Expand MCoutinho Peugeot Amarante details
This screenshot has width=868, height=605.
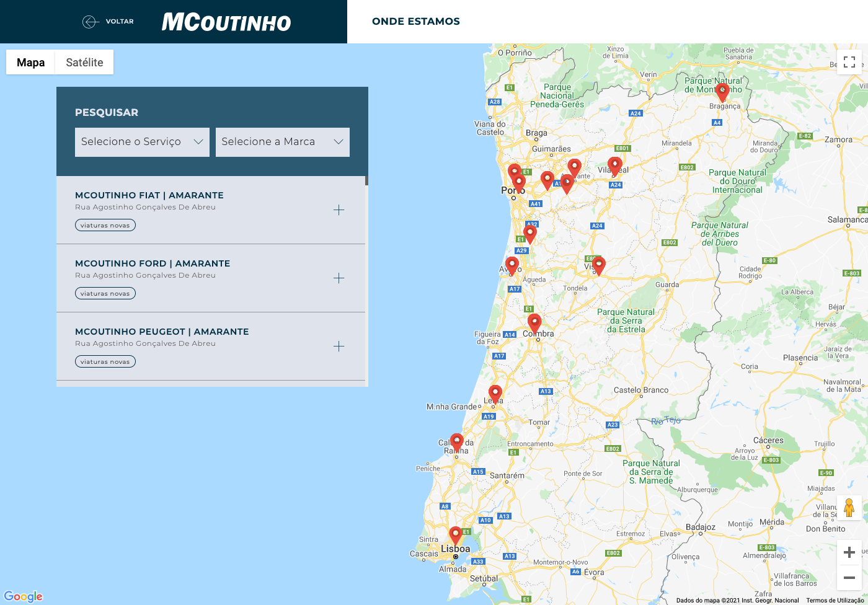[x=339, y=347]
